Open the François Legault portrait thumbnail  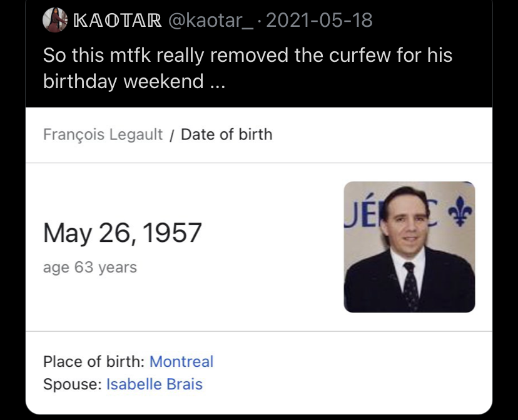[x=409, y=247]
